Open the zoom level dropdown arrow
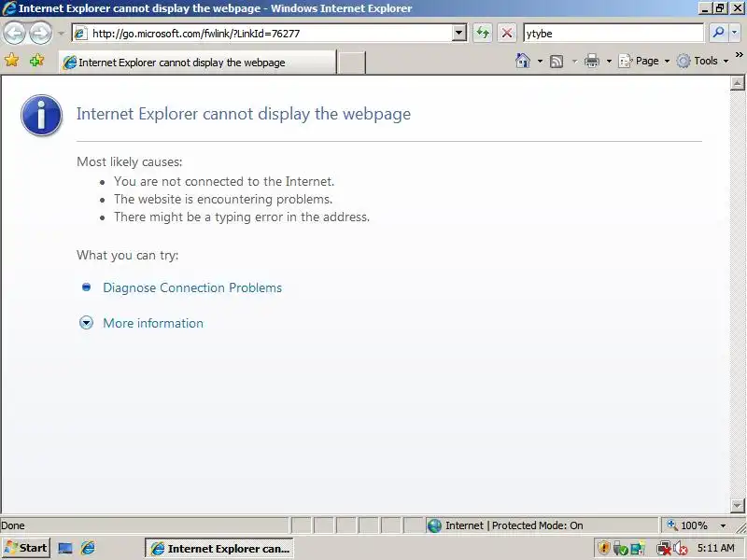 [x=723, y=525]
